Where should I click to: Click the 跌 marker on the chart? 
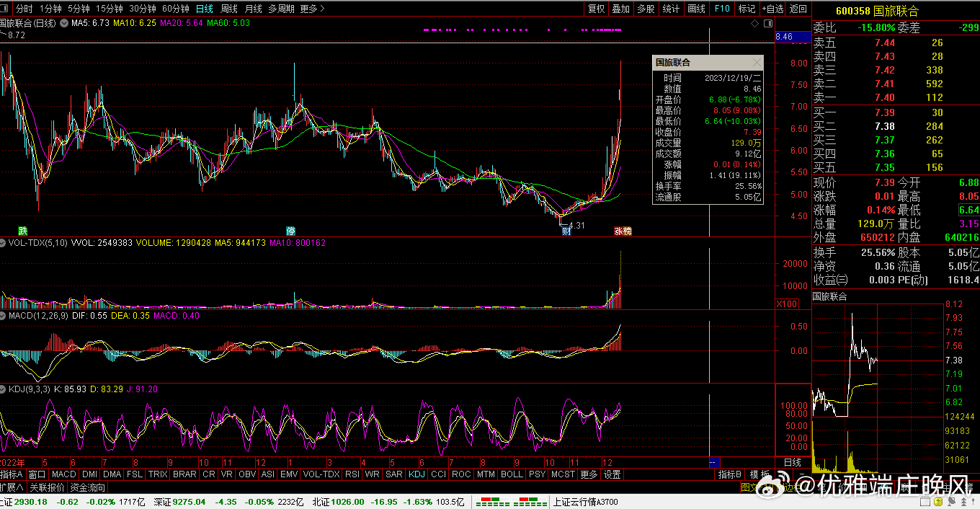coord(23,231)
